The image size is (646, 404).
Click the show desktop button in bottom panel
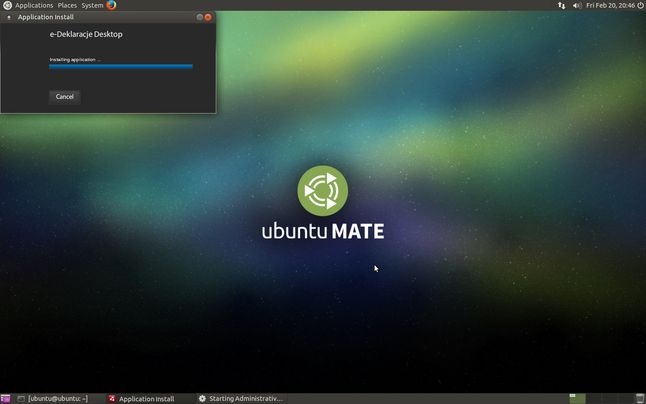coord(5,399)
